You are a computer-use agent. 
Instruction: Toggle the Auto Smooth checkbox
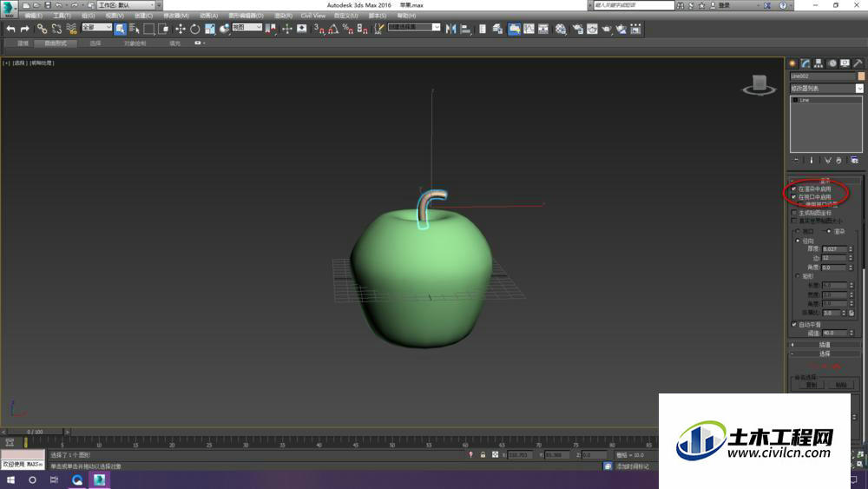(794, 325)
